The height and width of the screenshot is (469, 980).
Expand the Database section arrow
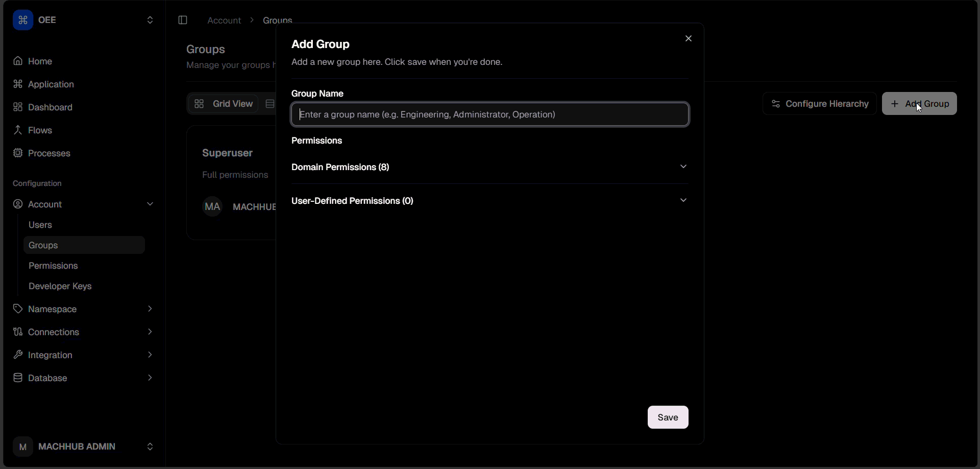tap(150, 378)
